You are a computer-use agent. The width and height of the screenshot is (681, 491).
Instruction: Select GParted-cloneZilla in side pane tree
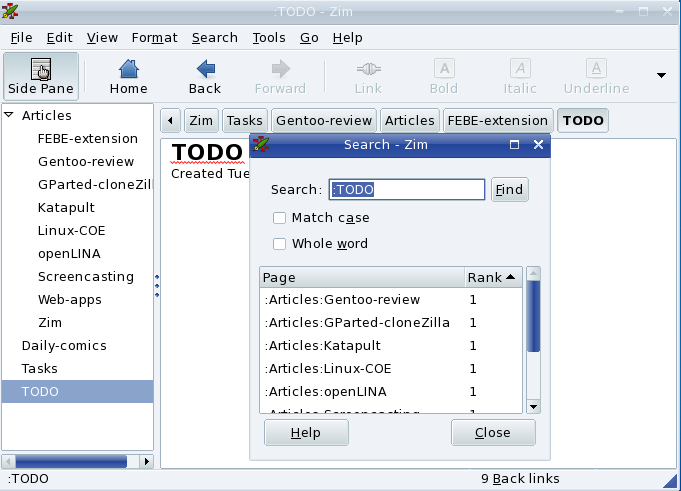click(95, 185)
